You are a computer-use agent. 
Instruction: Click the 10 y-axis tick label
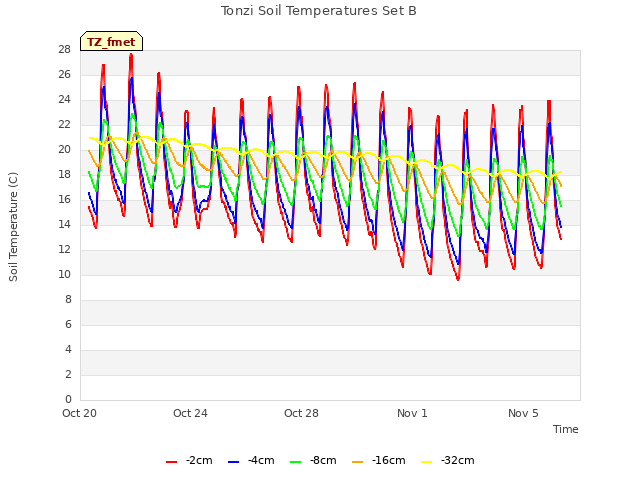(x=64, y=274)
